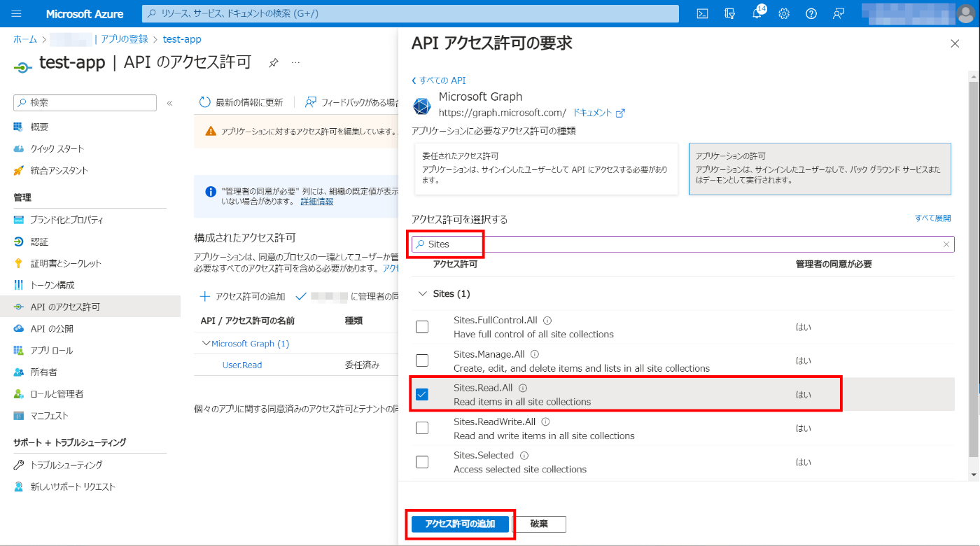Click the アプリの登録 breadcrumb
Viewport: 980px width, 546px height.
(124, 39)
